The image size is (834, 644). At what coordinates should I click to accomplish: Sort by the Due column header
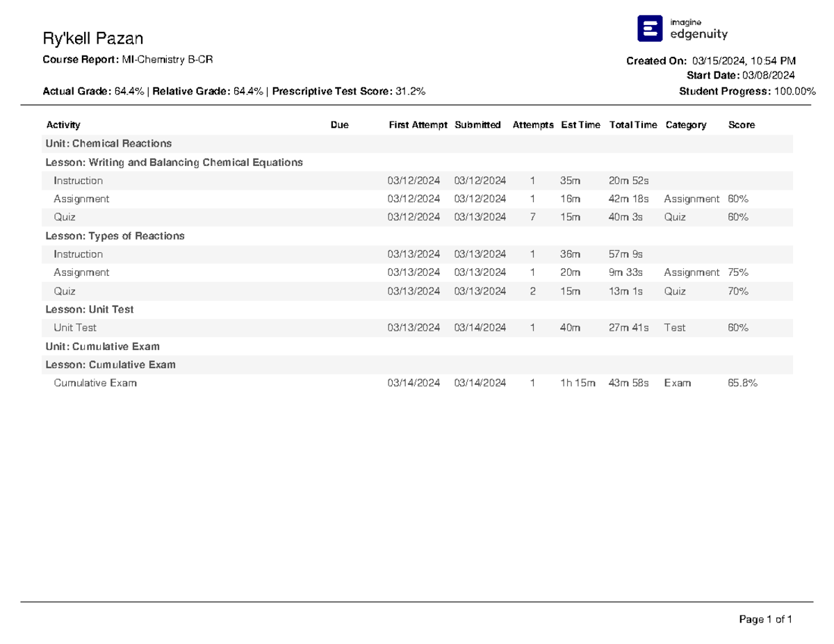pos(338,125)
